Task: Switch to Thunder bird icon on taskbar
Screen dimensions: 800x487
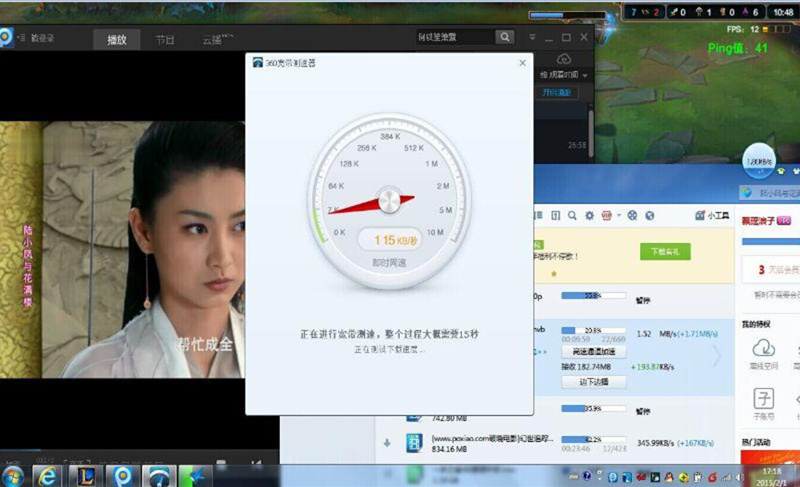Action: pyautogui.click(x=195, y=477)
